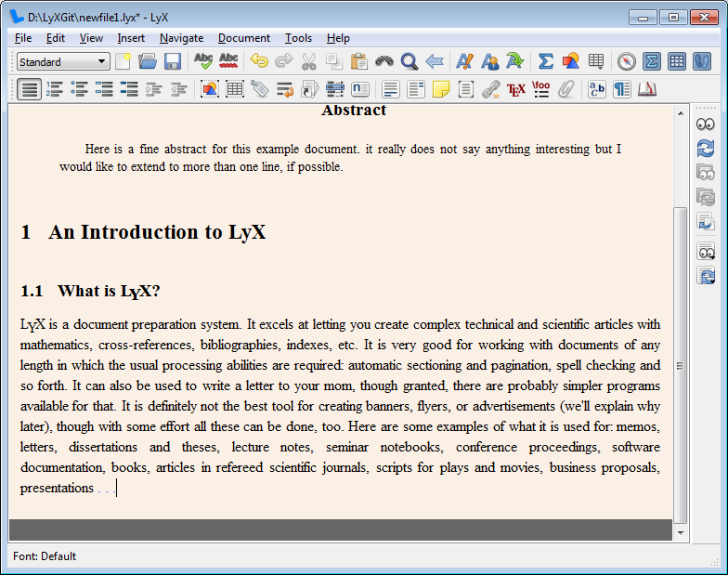Screen dimensions: 728x575
Task: View document with eyes icon
Action: pyautogui.click(x=706, y=124)
